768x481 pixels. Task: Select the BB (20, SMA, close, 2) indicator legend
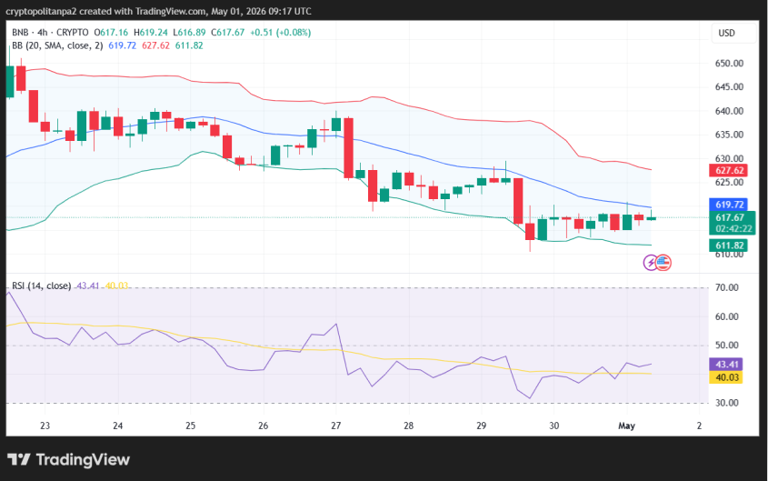(57, 46)
